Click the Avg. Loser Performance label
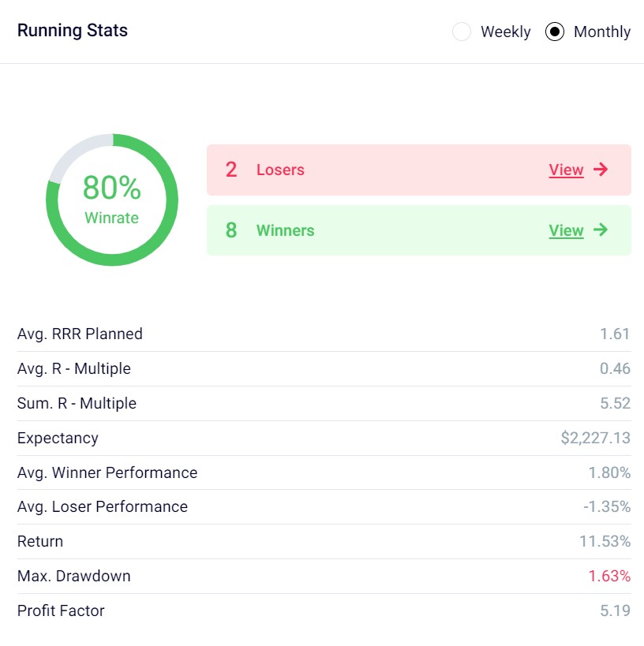This screenshot has width=644, height=646. [103, 506]
